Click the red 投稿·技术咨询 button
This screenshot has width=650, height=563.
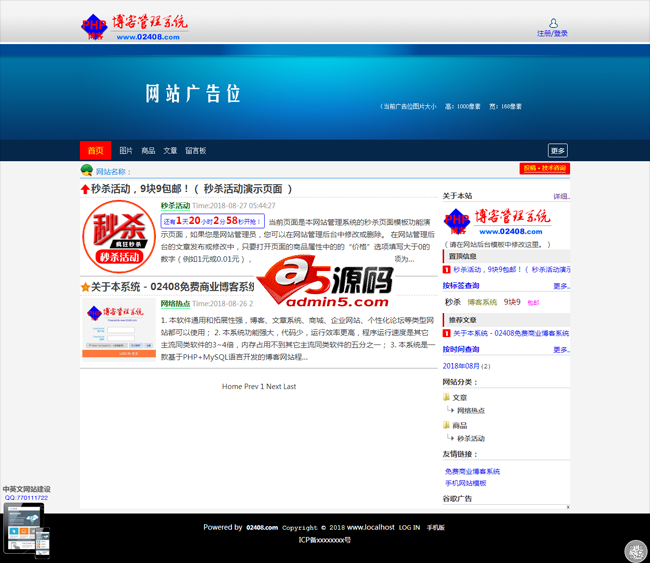click(x=545, y=168)
